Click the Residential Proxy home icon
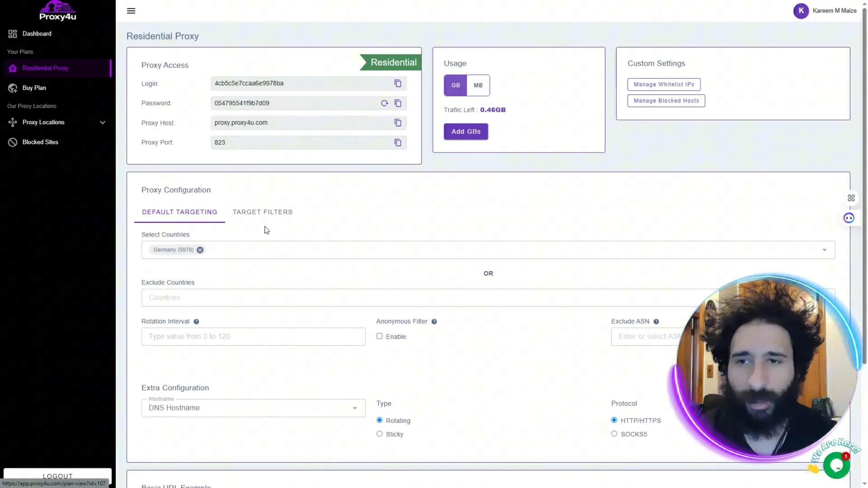The width and height of the screenshot is (868, 488). (x=13, y=68)
